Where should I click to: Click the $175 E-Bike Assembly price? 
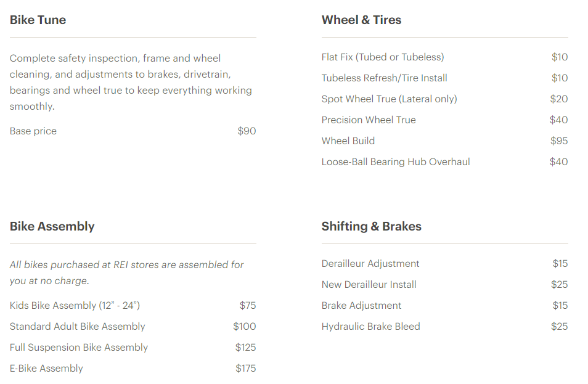pos(245,369)
